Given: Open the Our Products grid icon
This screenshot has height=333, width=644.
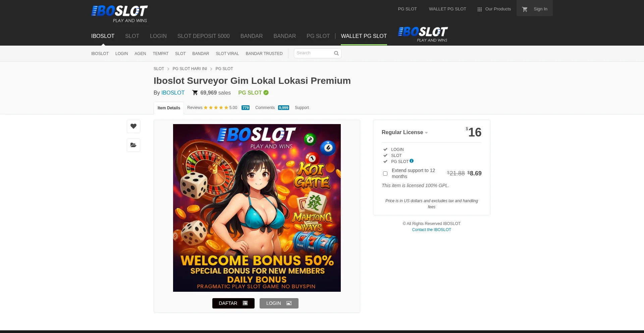Looking at the screenshot, I should (480, 9).
